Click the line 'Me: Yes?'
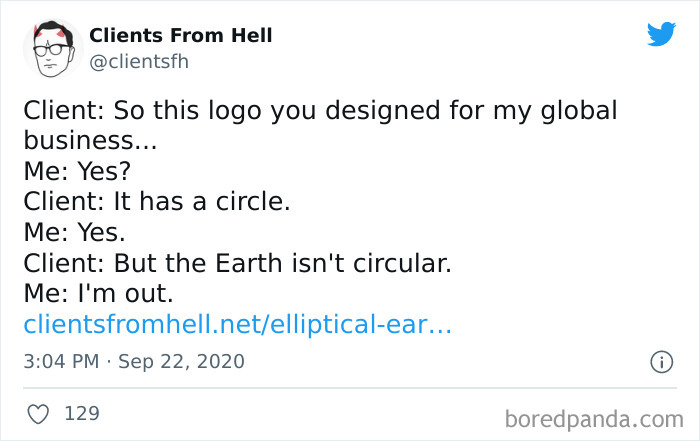700x441 pixels. click(77, 170)
